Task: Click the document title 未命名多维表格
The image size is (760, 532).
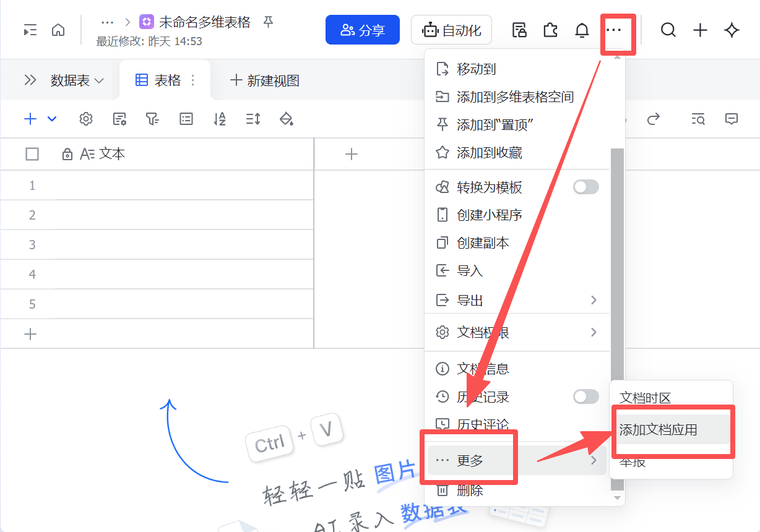Action: click(205, 22)
